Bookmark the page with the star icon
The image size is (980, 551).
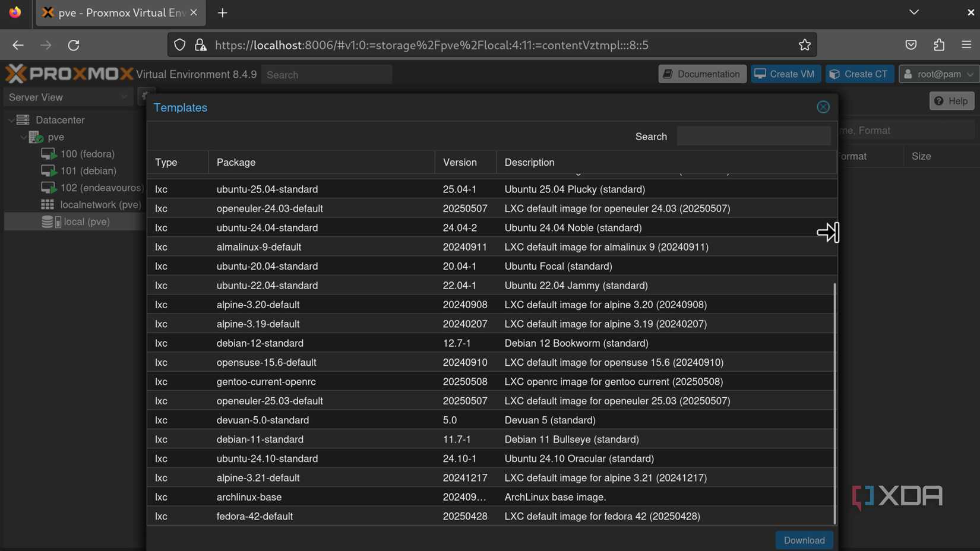tap(805, 45)
